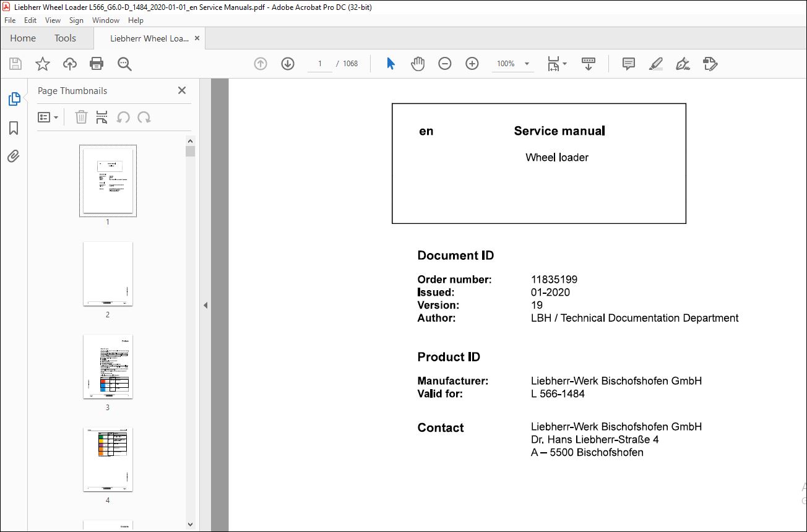Select page 1 thumbnail

coord(108,181)
